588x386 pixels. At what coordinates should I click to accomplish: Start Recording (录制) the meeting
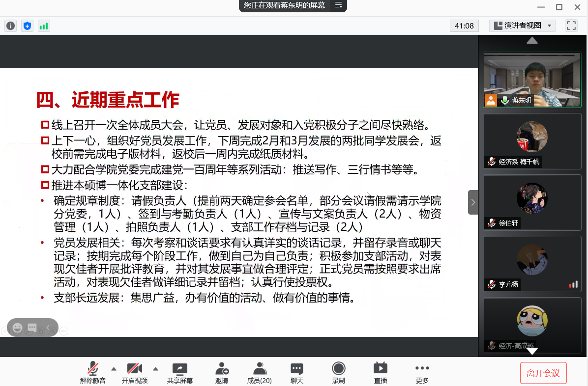(338, 373)
